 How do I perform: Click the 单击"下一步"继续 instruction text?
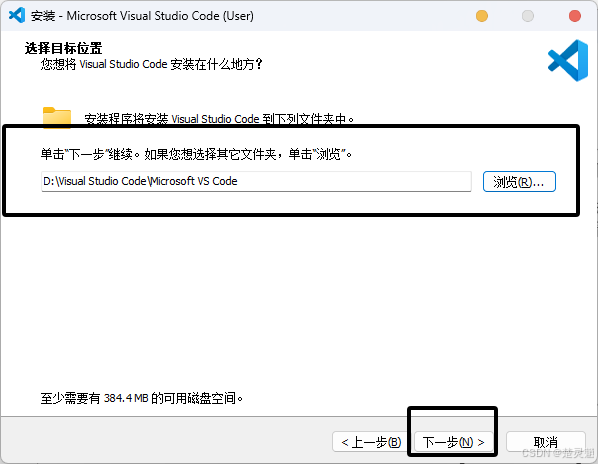[x=196, y=154]
